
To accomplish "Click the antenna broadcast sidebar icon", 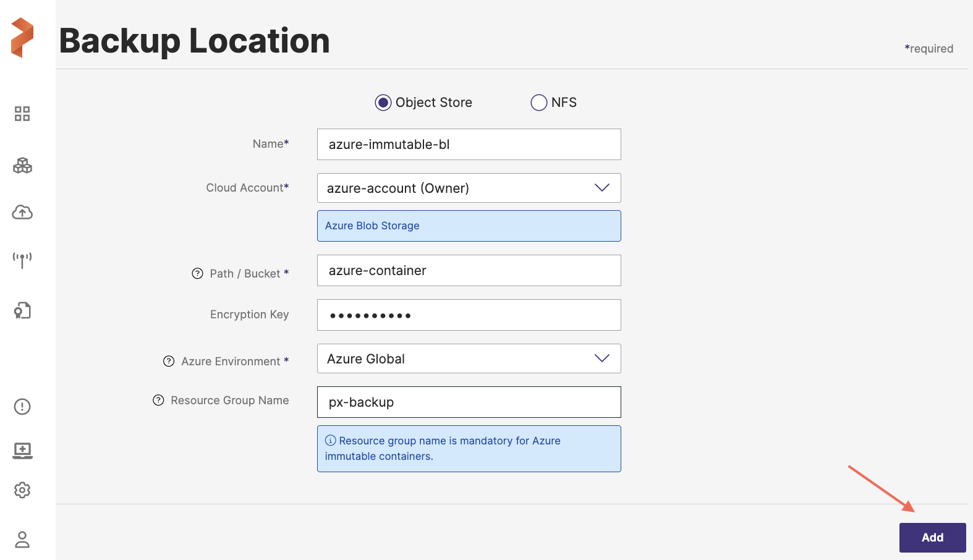I will 22,260.
